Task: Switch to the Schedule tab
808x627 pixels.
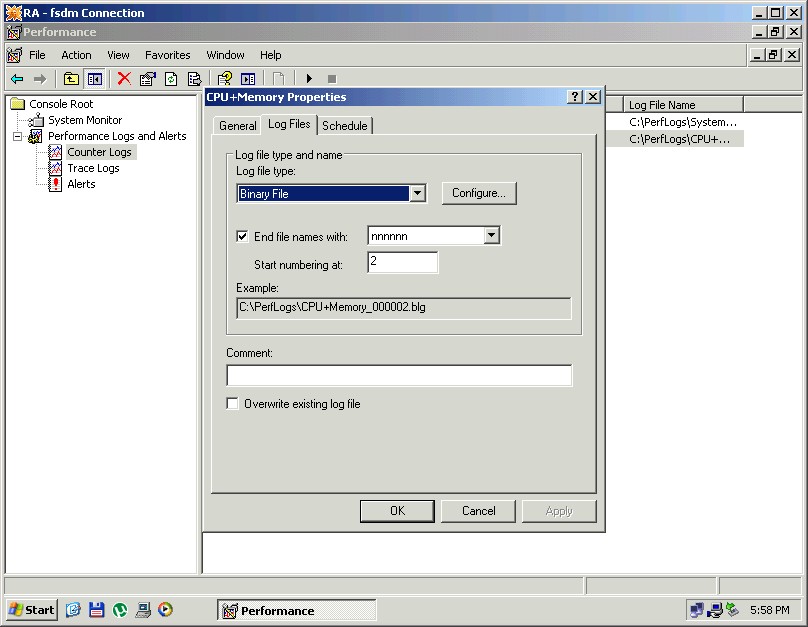Action: (345, 126)
